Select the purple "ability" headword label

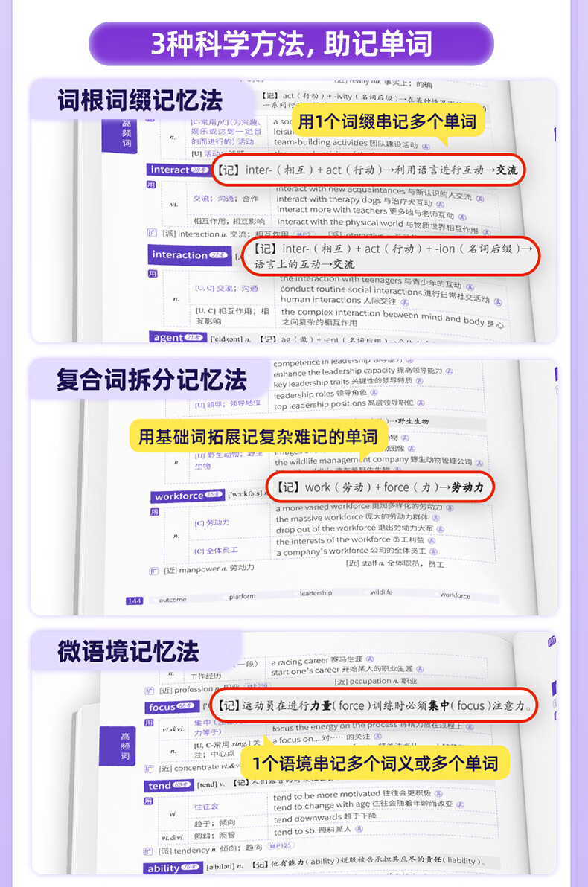click(172, 868)
